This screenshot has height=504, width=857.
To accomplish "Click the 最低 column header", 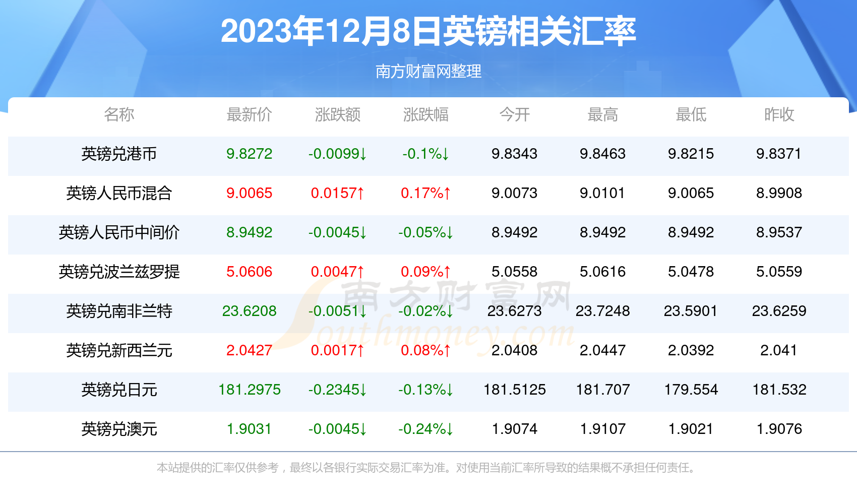I will (691, 114).
